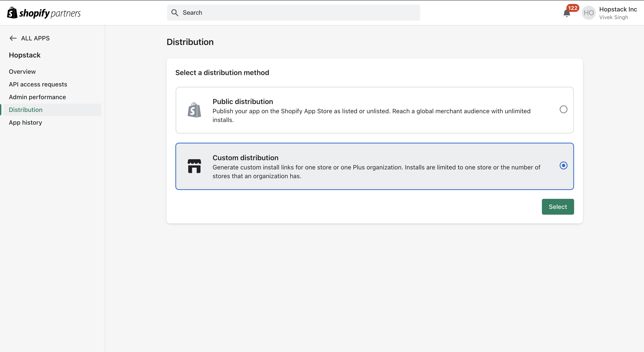Click the Shopify Partners logo
Viewport: 644px width, 352px height.
pos(44,13)
